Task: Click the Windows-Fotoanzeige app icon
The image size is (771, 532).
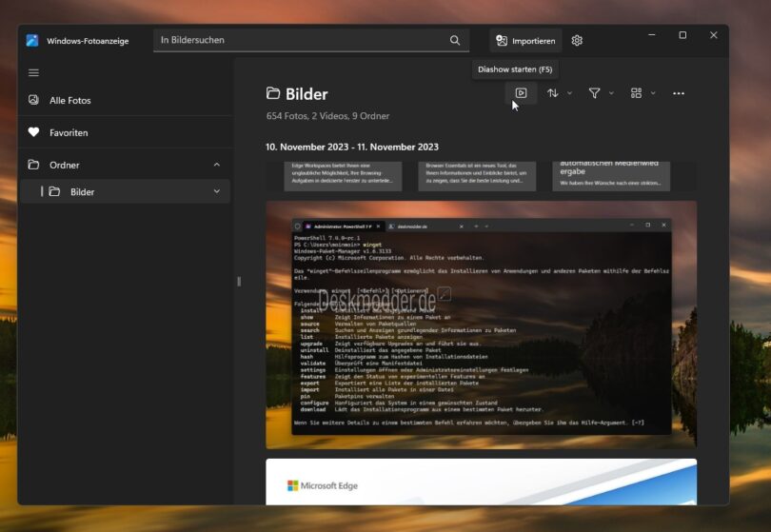Action: tap(32, 41)
